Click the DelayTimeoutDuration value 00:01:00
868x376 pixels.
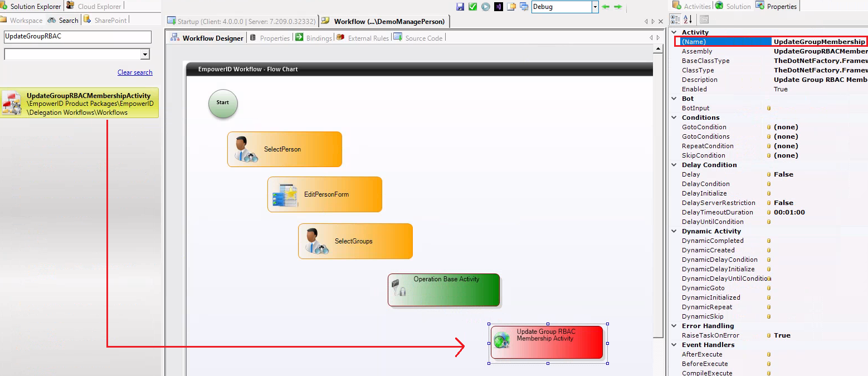[789, 212]
